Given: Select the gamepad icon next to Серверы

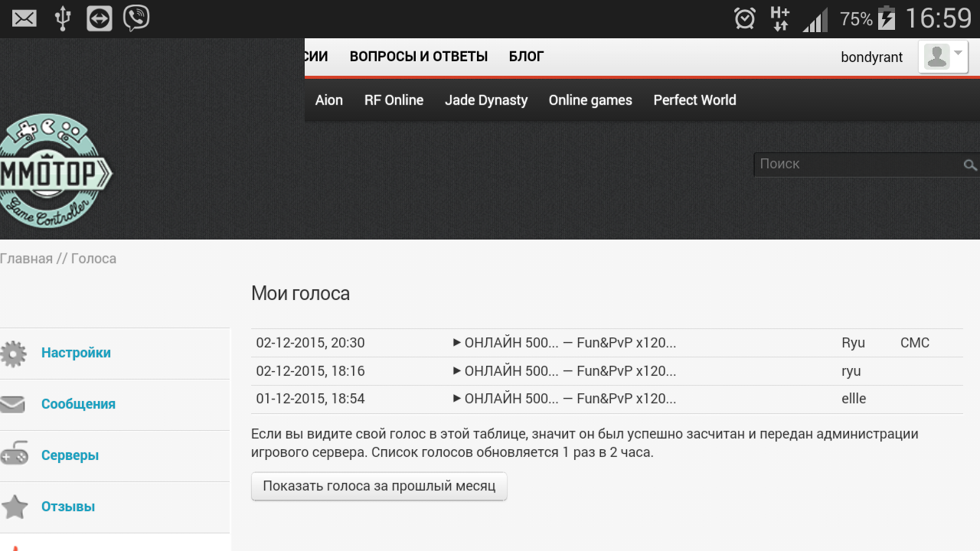Looking at the screenshot, I should tap(14, 455).
